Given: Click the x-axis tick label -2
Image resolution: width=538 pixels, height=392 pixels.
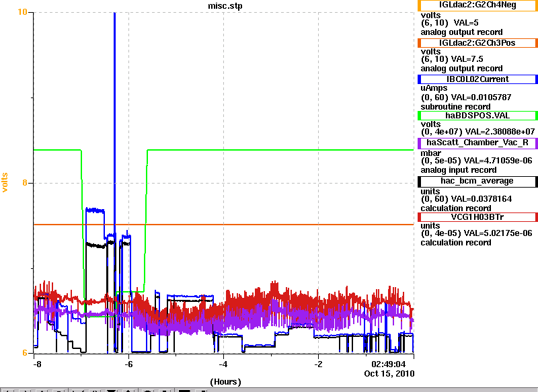Looking at the screenshot, I should (318, 364).
